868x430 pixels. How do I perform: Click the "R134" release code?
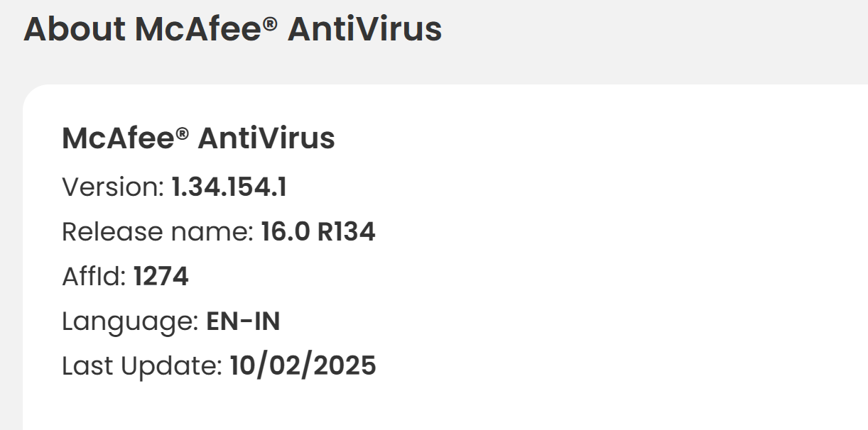click(x=346, y=232)
